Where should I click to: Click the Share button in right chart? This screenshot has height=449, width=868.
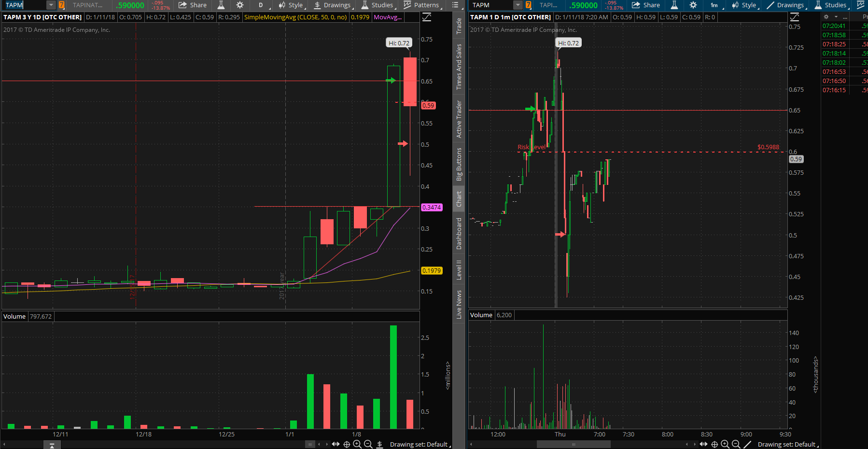point(646,5)
